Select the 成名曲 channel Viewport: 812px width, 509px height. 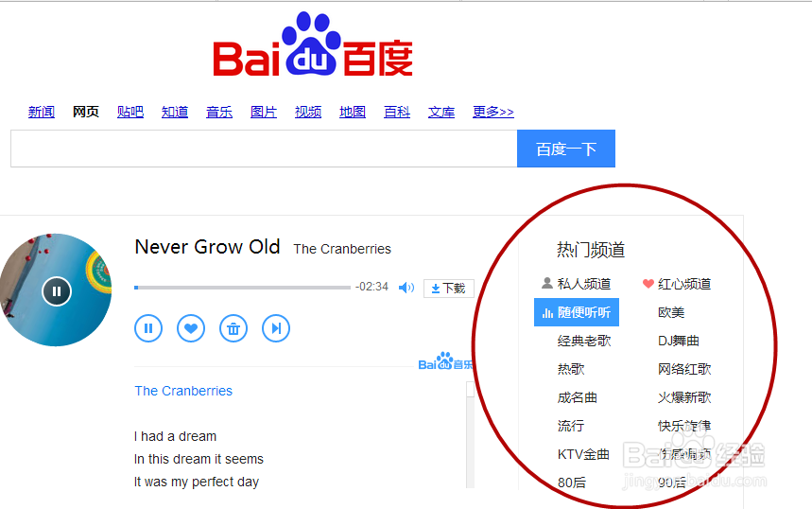click(577, 397)
